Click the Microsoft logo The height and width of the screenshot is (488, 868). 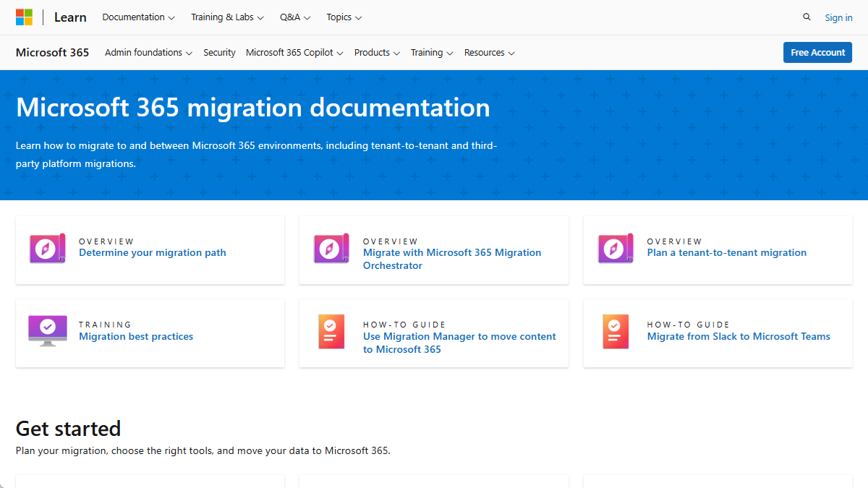(x=24, y=17)
